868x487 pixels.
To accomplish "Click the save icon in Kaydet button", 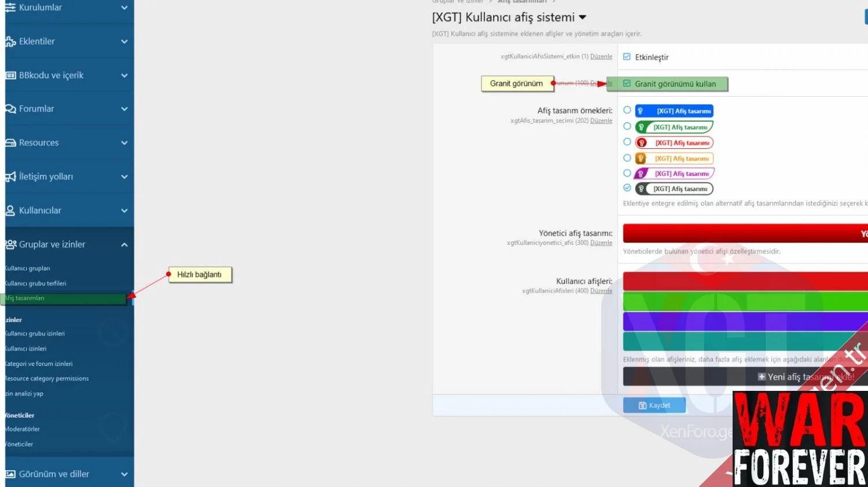I will [642, 405].
